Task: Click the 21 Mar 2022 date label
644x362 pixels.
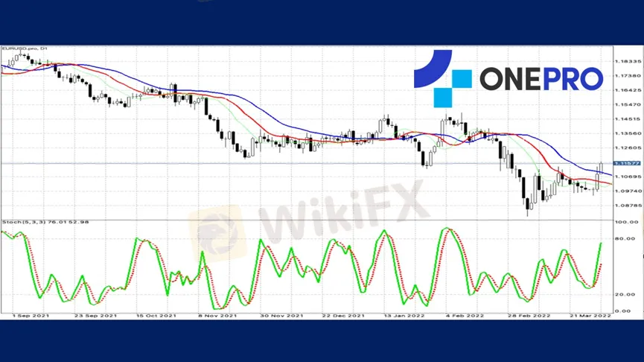Action: click(x=590, y=316)
